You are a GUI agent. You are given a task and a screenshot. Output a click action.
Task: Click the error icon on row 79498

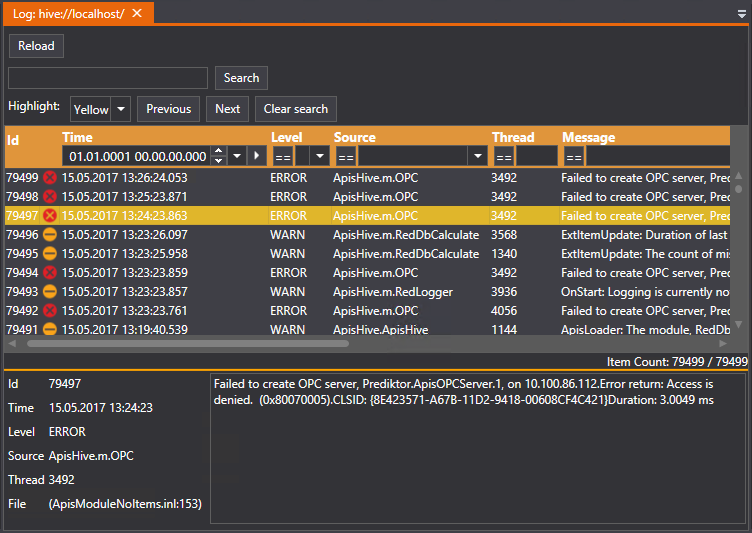(50, 197)
